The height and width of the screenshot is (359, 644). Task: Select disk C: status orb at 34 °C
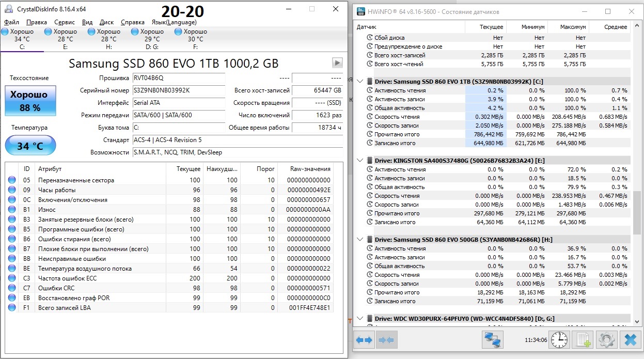click(5, 32)
